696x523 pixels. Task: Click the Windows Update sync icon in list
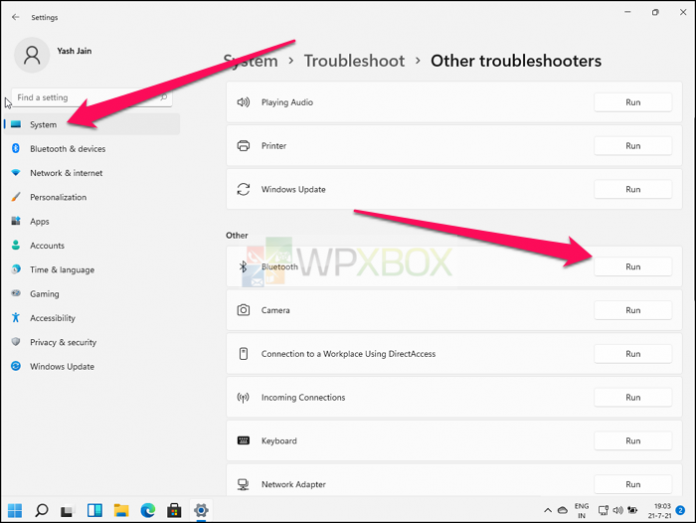click(x=243, y=189)
